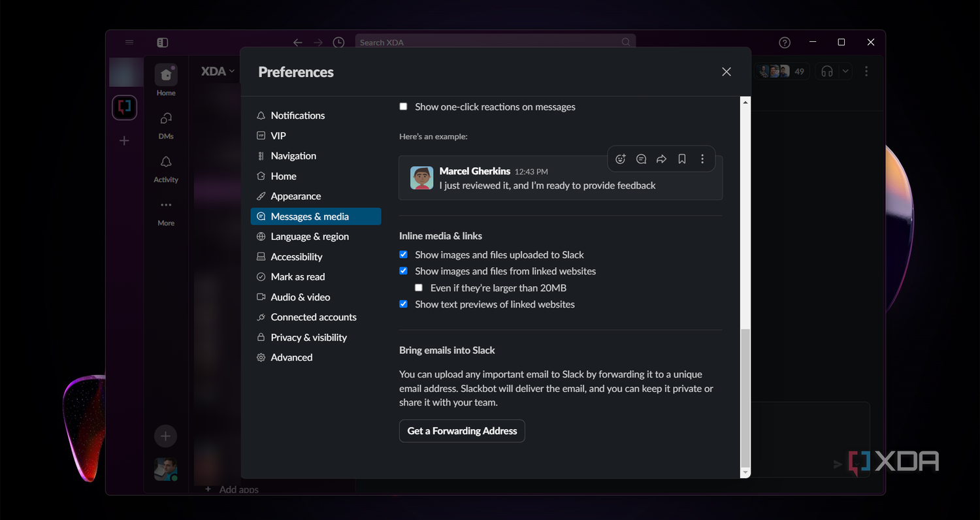Open Privacy & visibility settings
Screen dimensions: 980x520
[316, 338]
